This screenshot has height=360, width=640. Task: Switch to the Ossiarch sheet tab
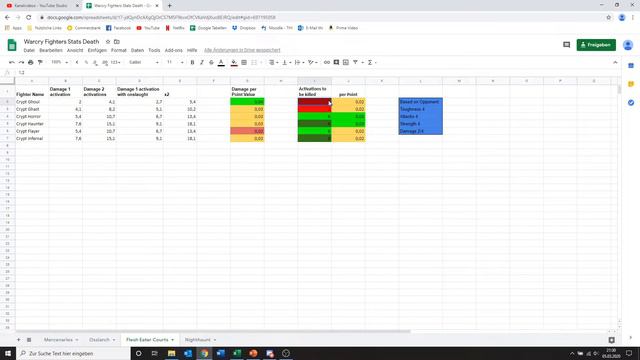(102, 340)
